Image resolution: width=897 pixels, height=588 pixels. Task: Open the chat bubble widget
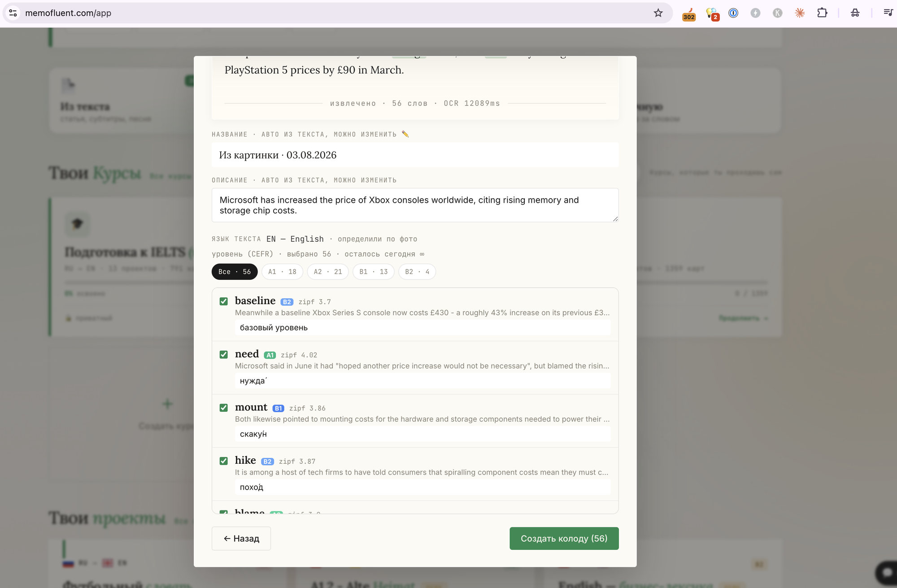[886, 573]
